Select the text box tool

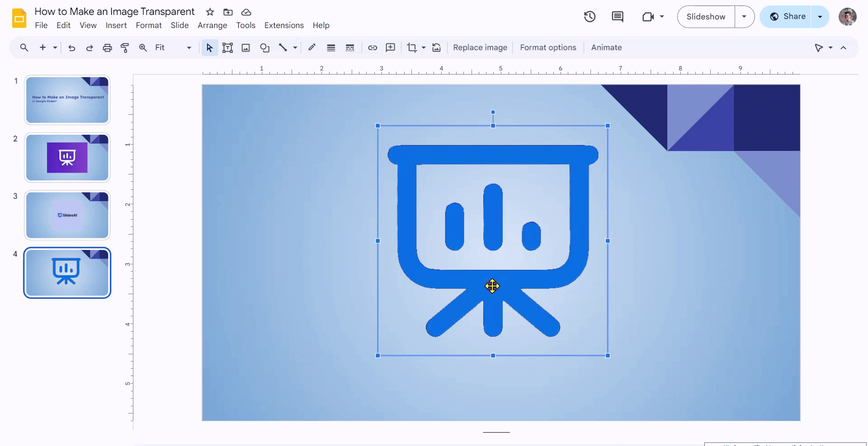(x=227, y=47)
